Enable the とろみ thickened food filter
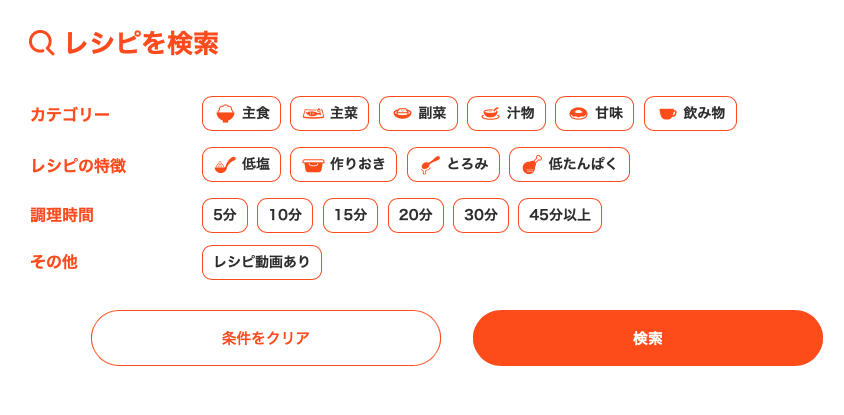844x415 pixels. pyautogui.click(x=453, y=165)
